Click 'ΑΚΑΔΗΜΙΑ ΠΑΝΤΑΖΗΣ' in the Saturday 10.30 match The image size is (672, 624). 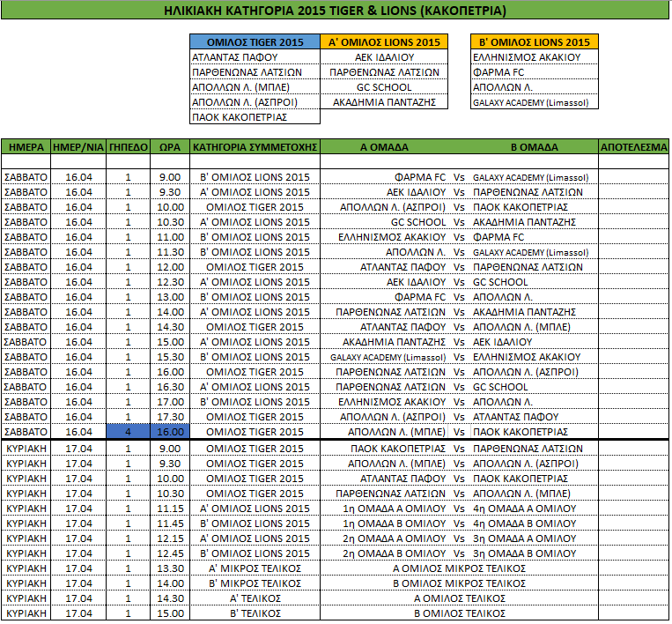point(524,222)
